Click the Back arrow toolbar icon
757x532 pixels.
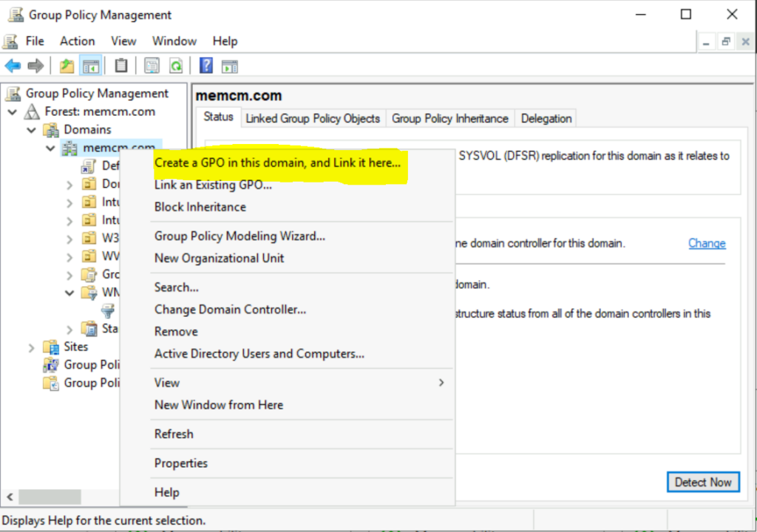click(13, 66)
